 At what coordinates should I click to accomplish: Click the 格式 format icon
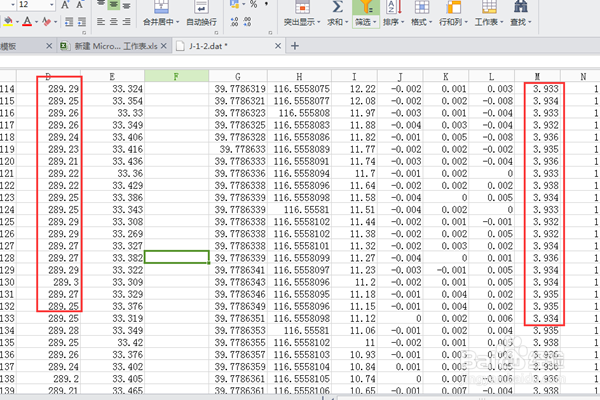click(422, 7)
